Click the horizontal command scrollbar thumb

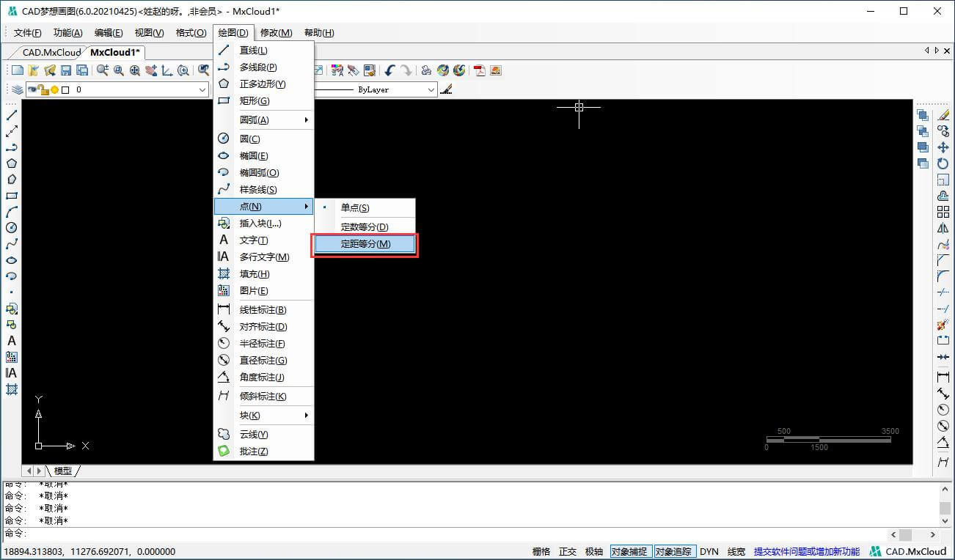click(x=905, y=535)
